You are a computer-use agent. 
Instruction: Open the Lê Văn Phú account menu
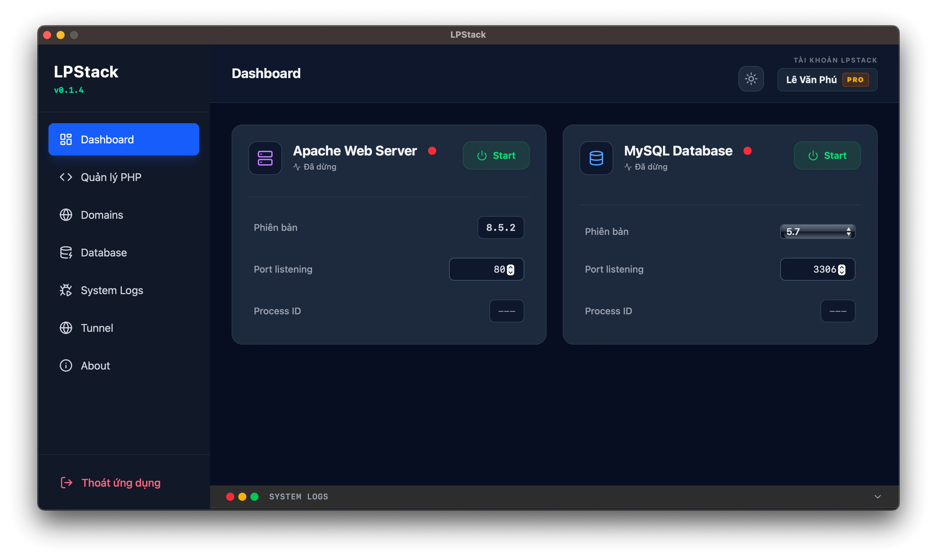[827, 80]
